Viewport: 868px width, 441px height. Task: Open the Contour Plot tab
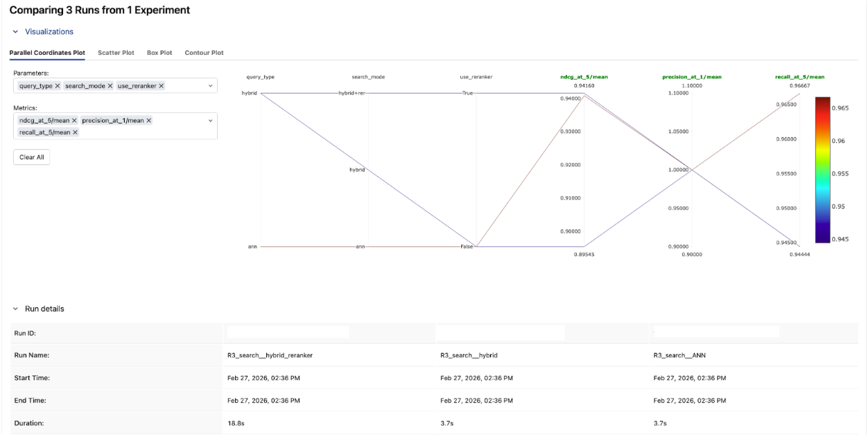(204, 53)
